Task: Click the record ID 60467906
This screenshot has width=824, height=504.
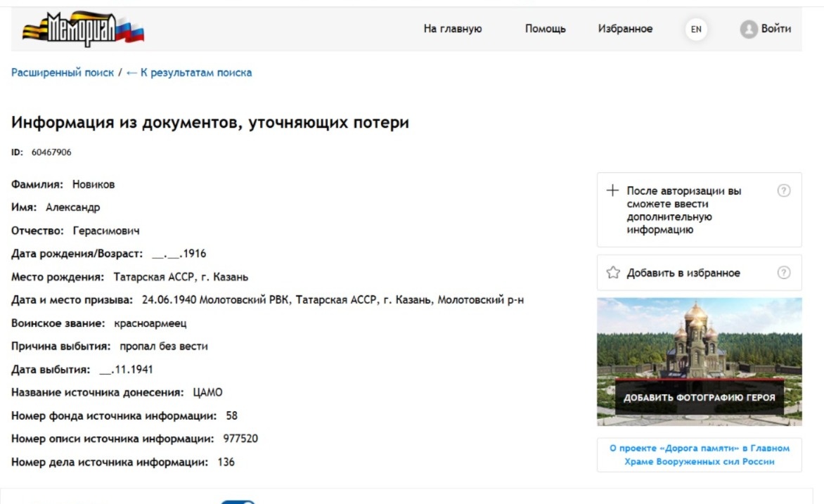Action: (51, 153)
